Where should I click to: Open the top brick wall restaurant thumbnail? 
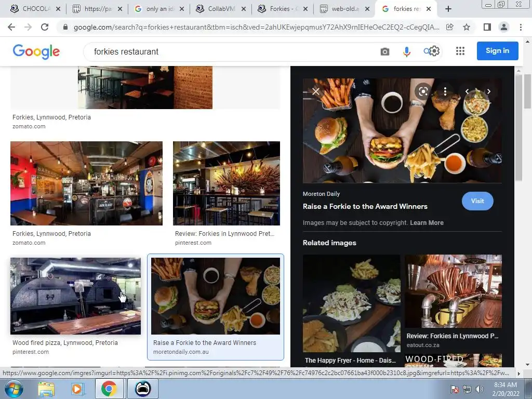(x=145, y=87)
